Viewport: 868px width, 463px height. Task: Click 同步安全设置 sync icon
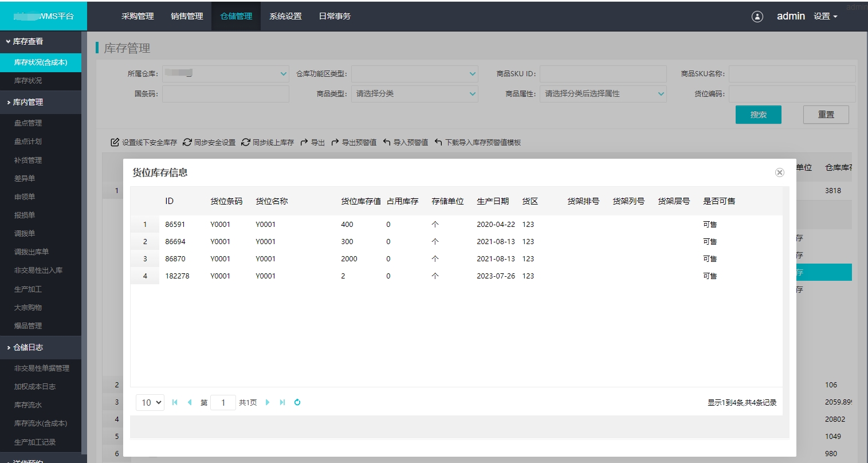click(187, 142)
